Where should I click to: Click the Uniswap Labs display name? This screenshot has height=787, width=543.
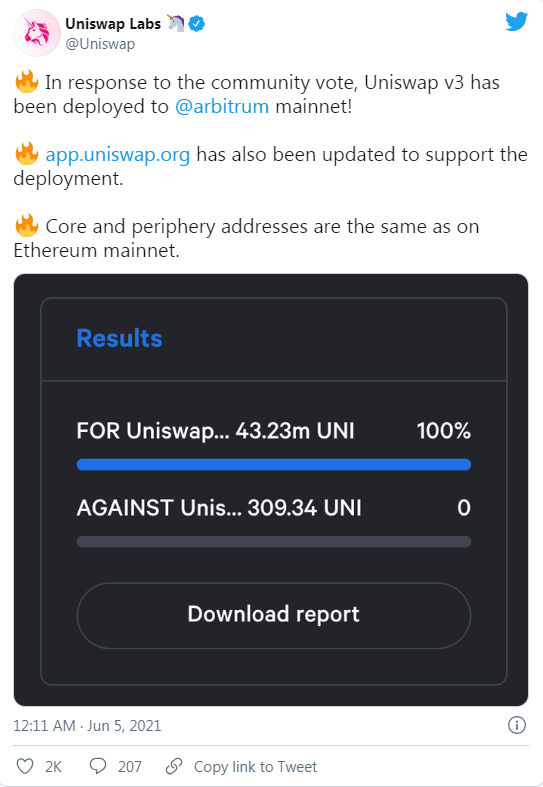[x=113, y=24]
